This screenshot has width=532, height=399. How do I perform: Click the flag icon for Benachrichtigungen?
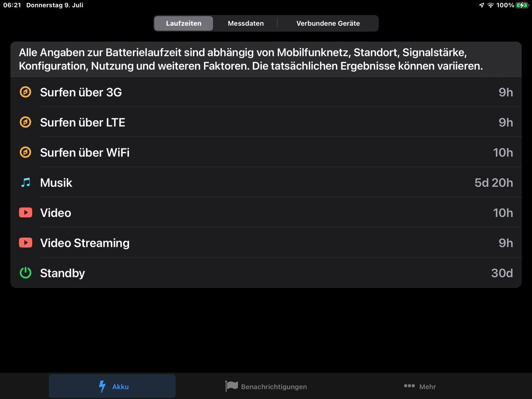(231, 386)
